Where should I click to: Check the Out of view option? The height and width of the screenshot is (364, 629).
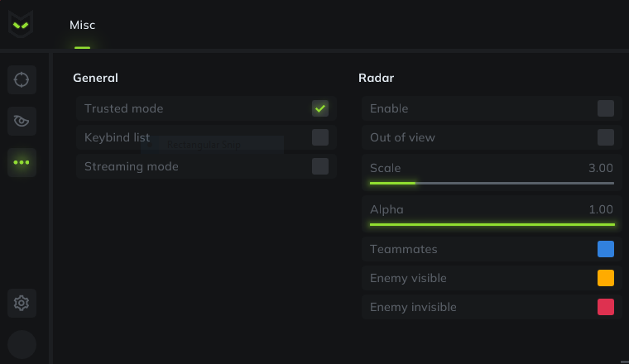pos(605,137)
